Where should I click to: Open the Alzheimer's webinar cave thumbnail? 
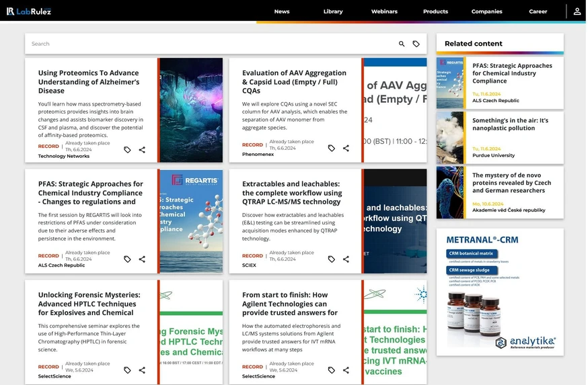point(191,110)
